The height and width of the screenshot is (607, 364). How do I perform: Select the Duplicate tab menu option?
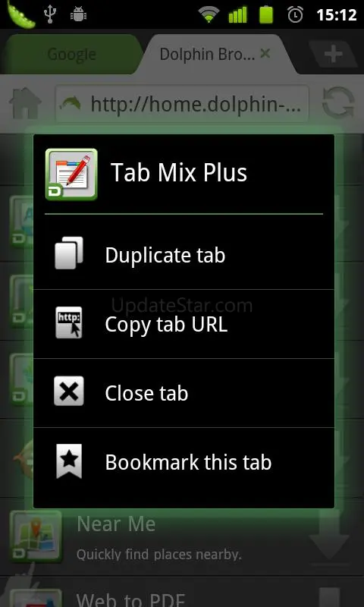click(x=184, y=255)
